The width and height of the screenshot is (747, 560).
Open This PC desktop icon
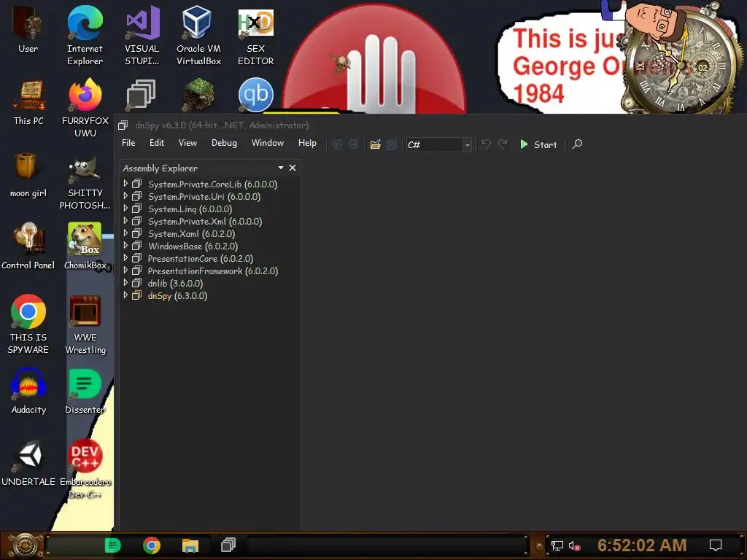point(28,102)
